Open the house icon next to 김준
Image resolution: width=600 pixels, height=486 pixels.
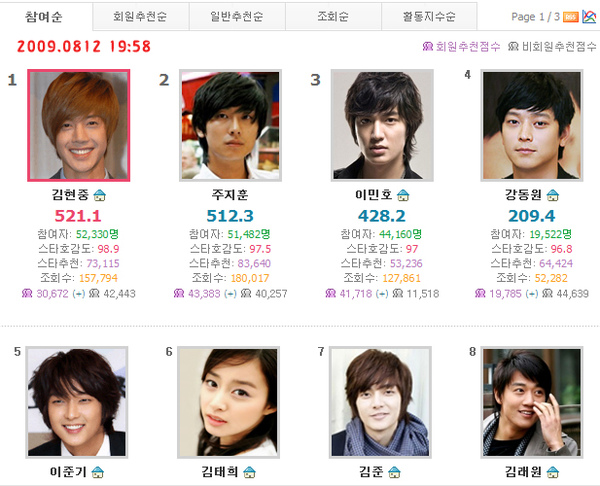[394, 472]
